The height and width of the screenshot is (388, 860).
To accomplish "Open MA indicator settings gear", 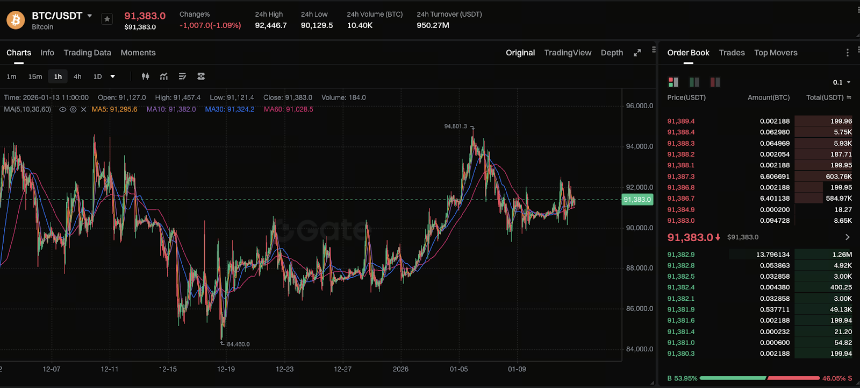I will [x=73, y=109].
